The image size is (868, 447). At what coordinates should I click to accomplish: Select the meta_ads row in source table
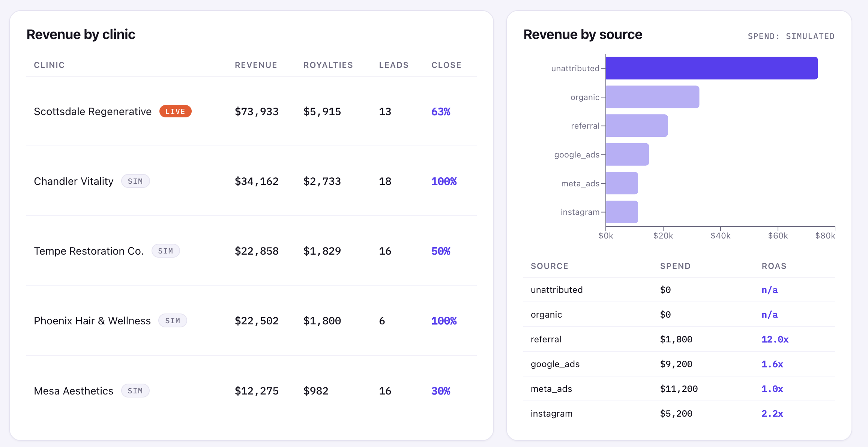[x=679, y=389]
